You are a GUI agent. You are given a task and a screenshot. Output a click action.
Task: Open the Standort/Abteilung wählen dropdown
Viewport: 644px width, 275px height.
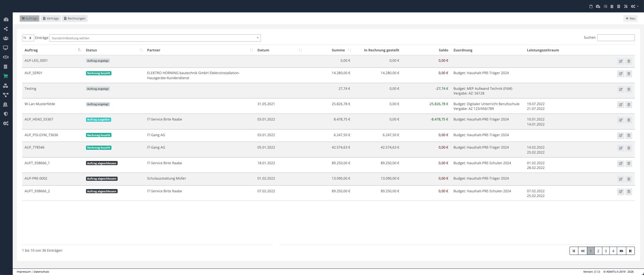(x=155, y=38)
